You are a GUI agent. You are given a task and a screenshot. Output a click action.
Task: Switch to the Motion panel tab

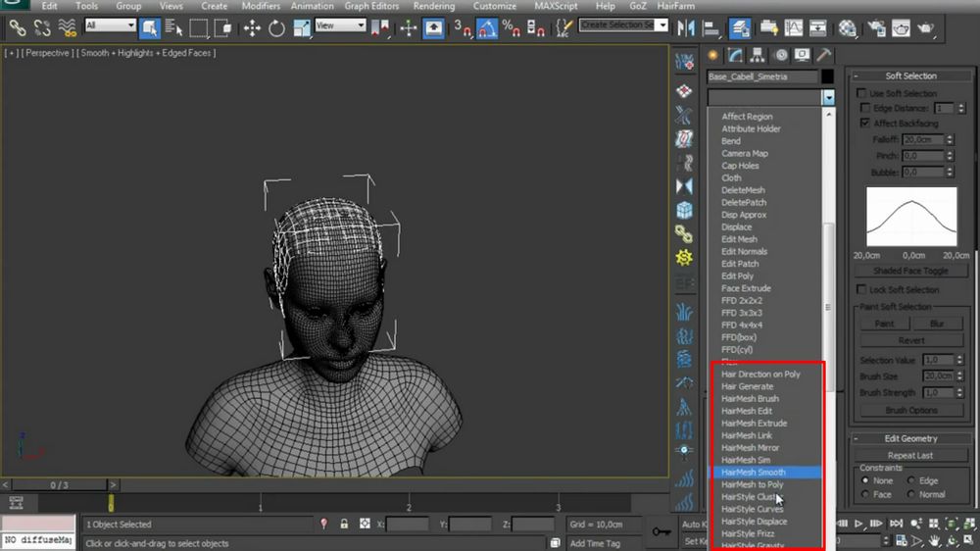pos(780,55)
